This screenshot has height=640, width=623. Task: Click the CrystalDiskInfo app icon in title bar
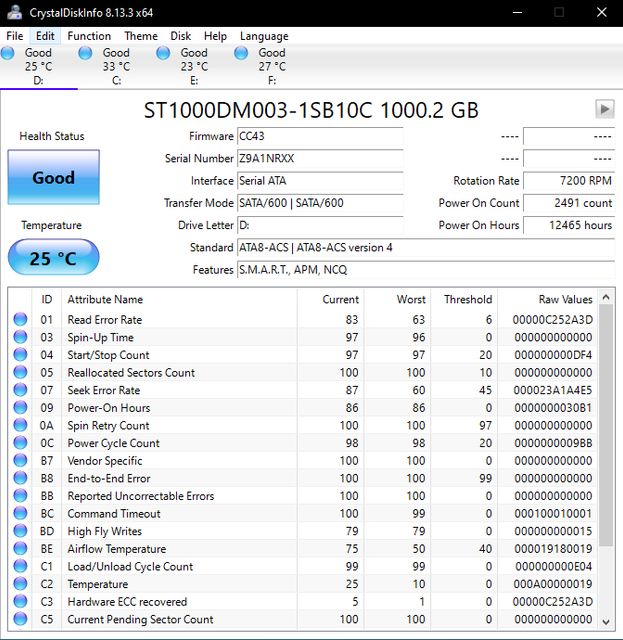pos(14,12)
